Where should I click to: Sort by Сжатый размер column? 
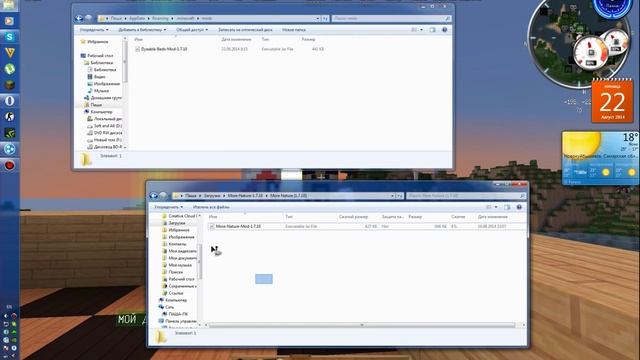[353, 217]
